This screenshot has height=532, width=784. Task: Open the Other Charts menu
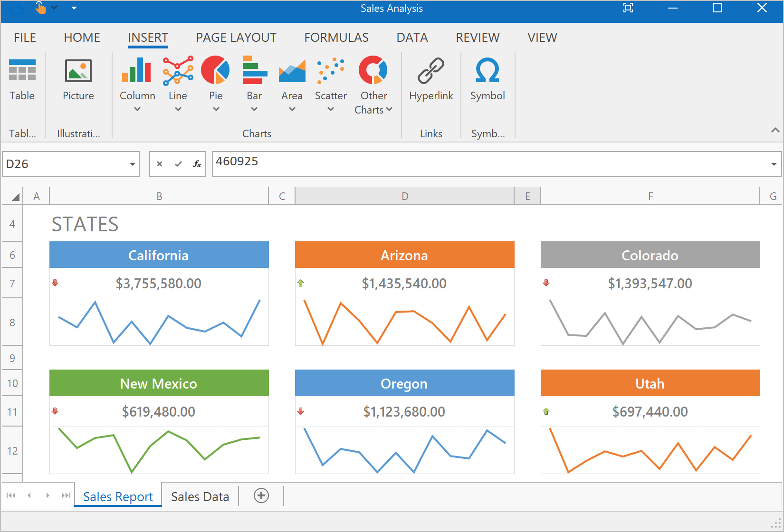point(373,84)
